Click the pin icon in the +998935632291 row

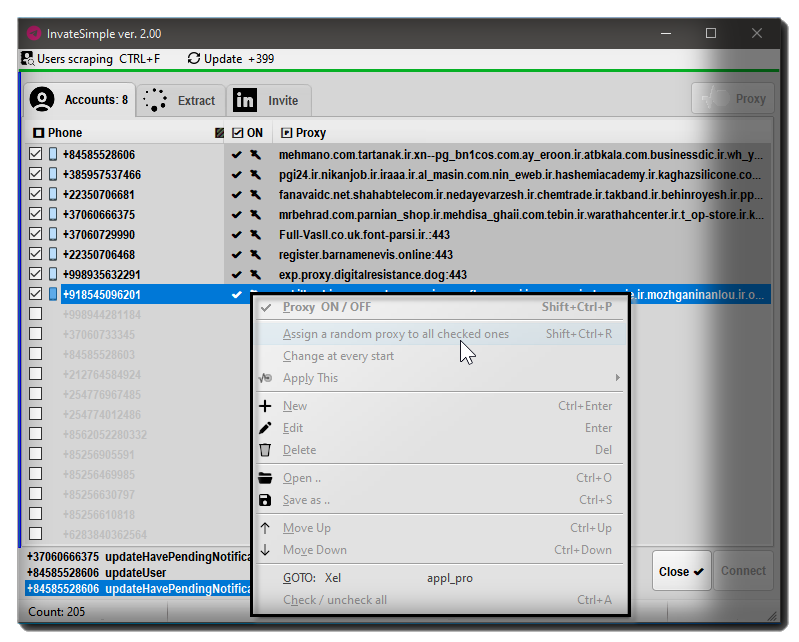[x=255, y=274]
